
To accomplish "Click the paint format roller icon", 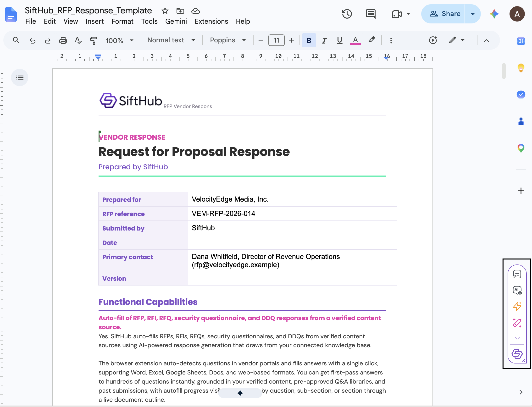I will (93, 40).
